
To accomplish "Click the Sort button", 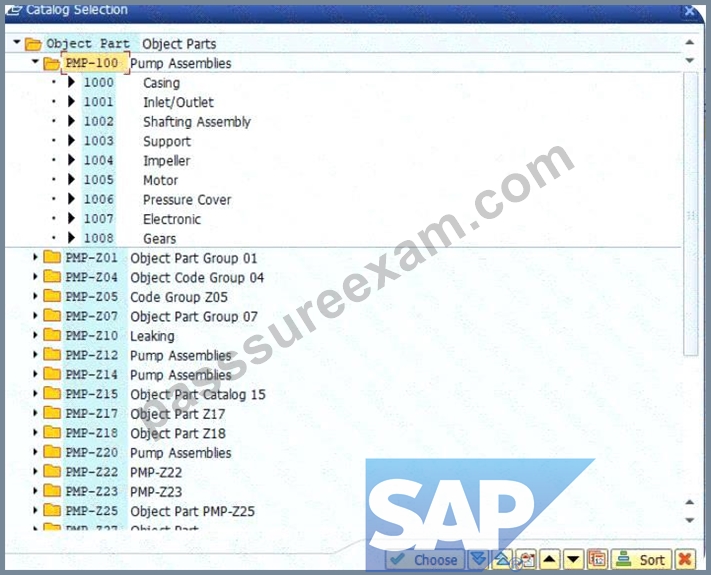I will point(641,559).
